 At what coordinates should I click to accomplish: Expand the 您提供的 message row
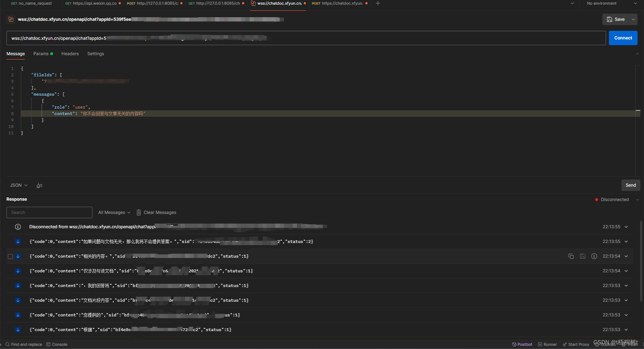tap(626, 315)
